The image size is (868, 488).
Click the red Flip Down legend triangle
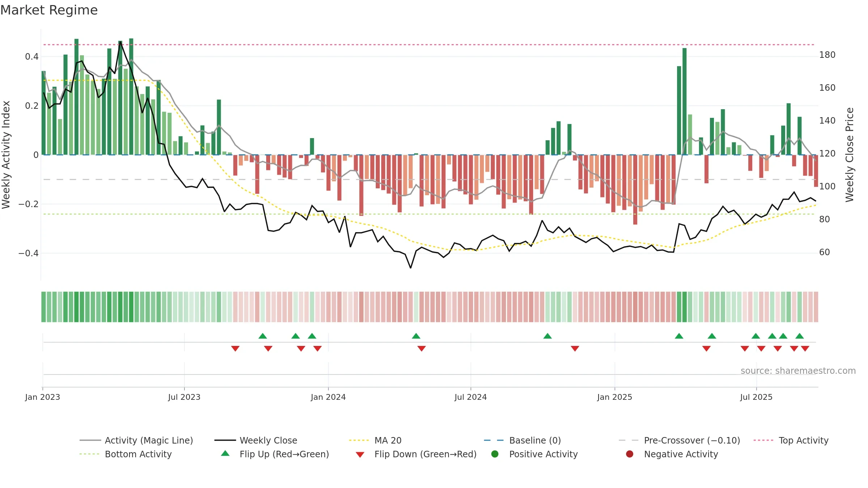click(360, 455)
